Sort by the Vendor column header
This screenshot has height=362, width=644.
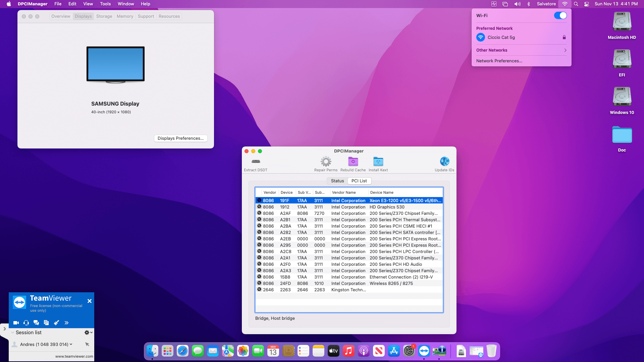(270, 192)
